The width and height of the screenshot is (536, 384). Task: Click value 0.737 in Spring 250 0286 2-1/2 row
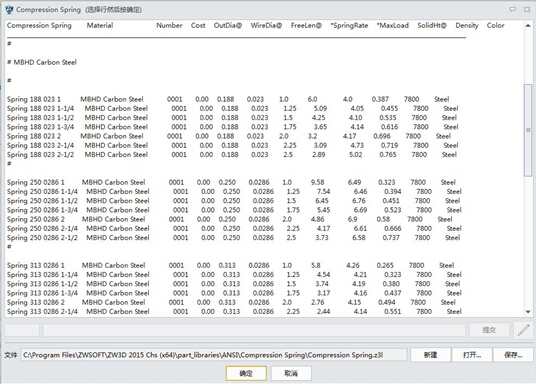(x=391, y=238)
